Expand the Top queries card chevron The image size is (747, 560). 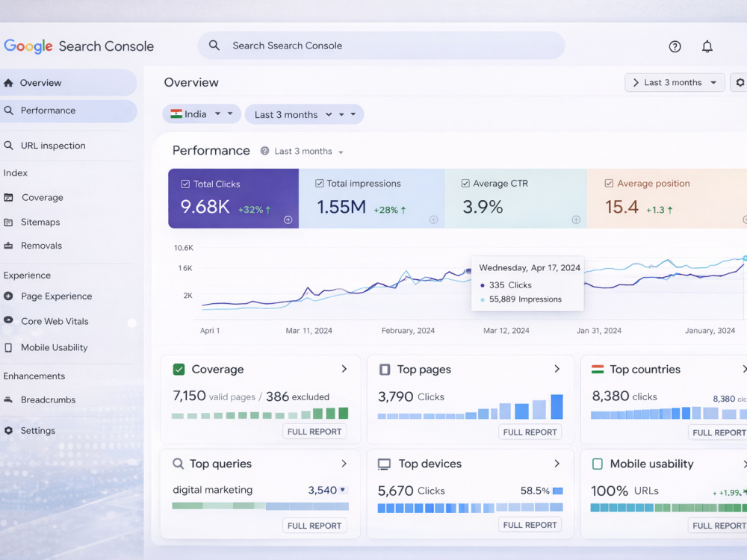point(344,464)
